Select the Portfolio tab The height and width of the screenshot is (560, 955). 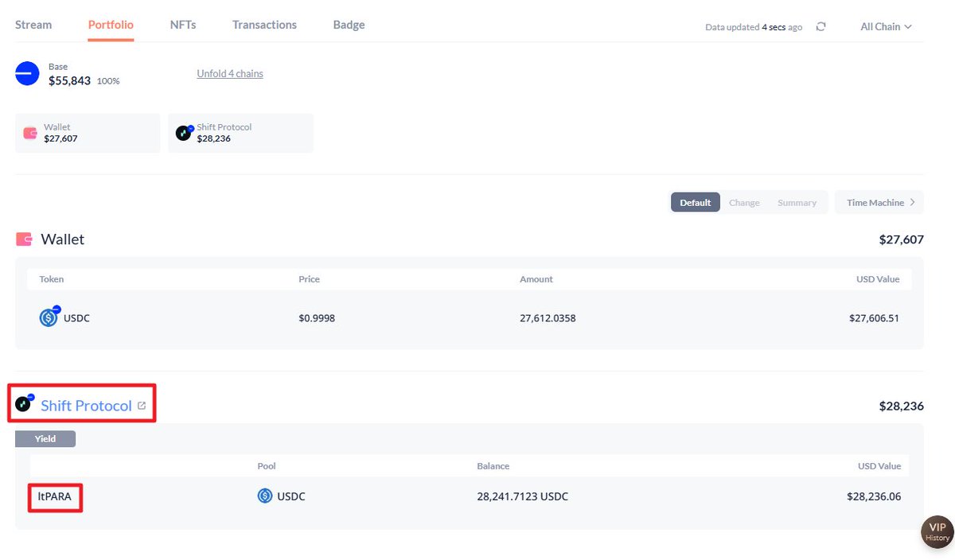111,25
